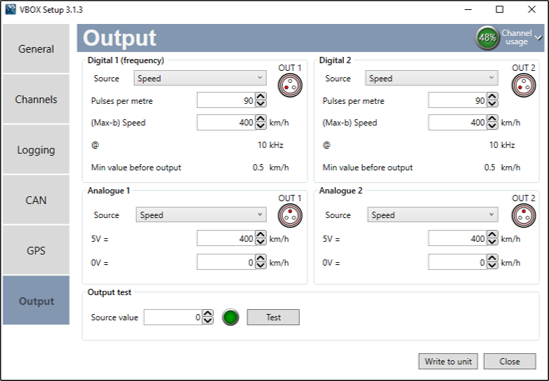Increase Digital 2 (Max-b) Speed value

point(492,119)
